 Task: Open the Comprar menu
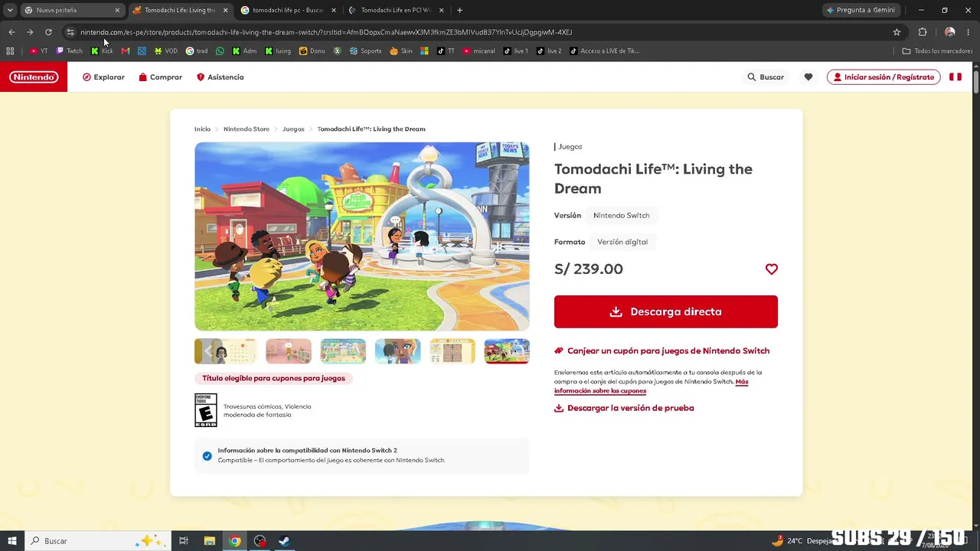[160, 77]
